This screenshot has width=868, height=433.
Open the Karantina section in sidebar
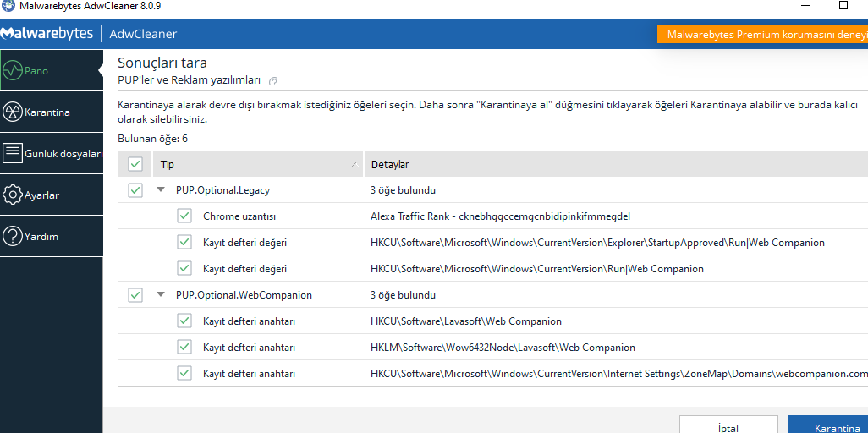click(x=47, y=112)
